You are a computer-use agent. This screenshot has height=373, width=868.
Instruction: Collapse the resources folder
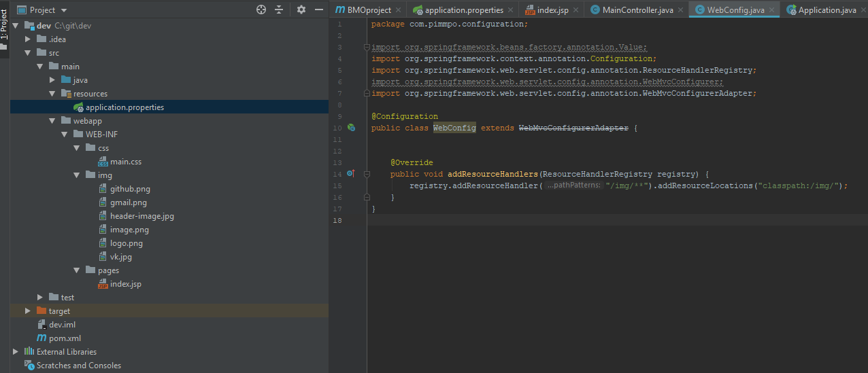(x=52, y=94)
